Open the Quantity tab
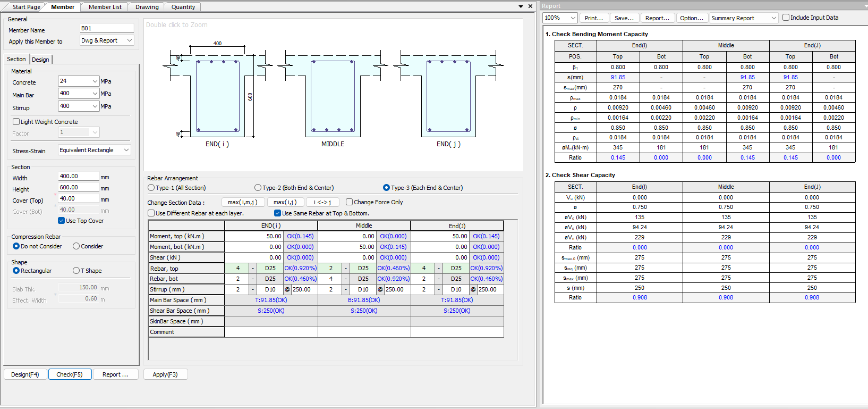Image resolution: width=868 pixels, height=409 pixels. pyautogui.click(x=183, y=7)
